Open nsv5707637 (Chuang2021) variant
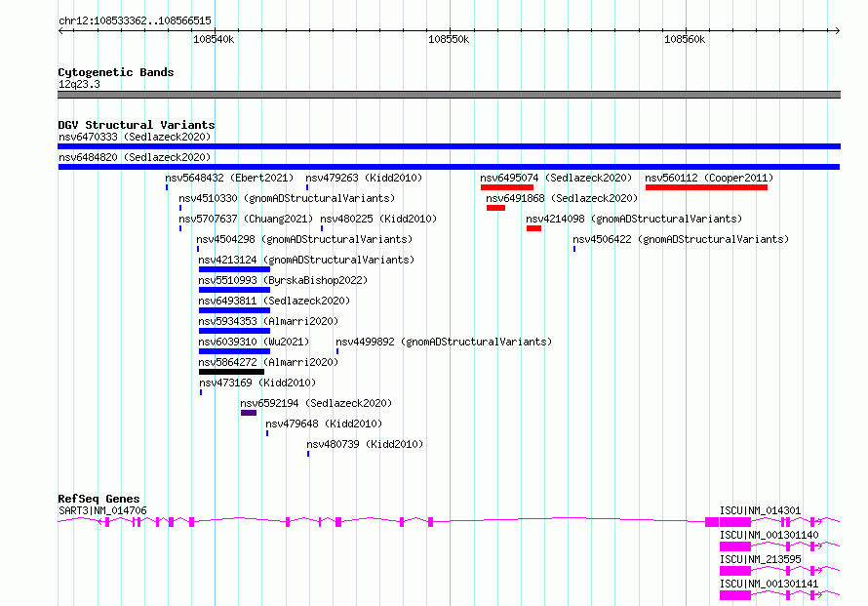Viewport: 868px width, 606px height. [246, 219]
